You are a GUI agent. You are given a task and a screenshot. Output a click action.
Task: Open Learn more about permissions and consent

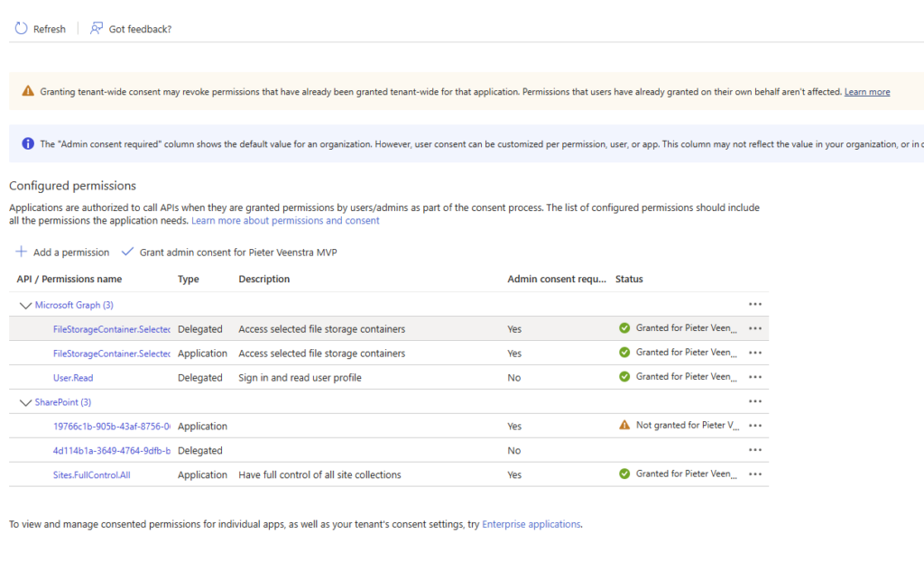pos(285,220)
